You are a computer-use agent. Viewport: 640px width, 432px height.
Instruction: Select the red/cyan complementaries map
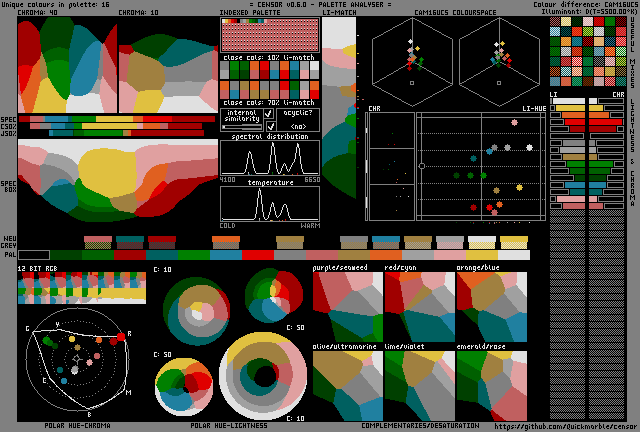(x=419, y=305)
